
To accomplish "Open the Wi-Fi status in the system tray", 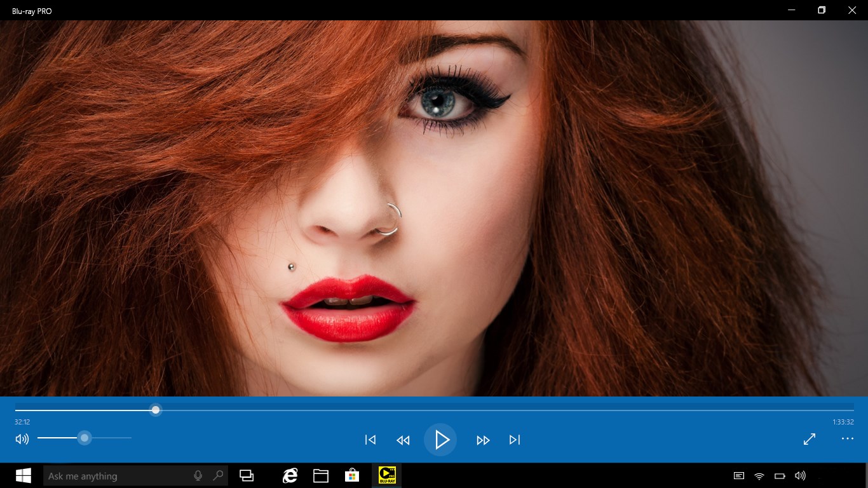I will 758,475.
